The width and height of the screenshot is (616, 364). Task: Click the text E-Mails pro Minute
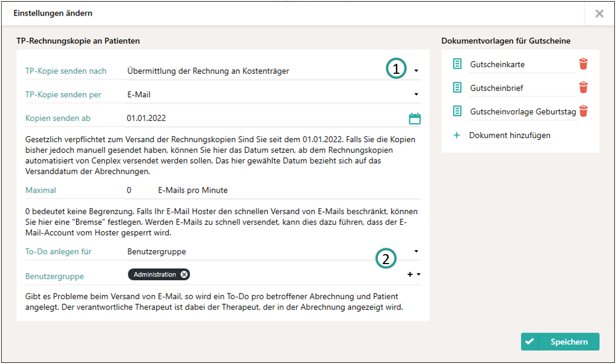coord(193,190)
